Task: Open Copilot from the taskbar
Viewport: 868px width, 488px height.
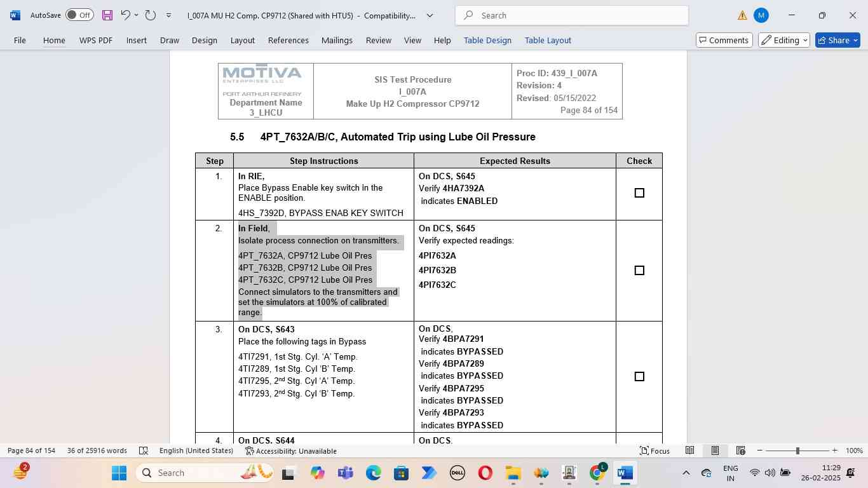Action: 317,473
